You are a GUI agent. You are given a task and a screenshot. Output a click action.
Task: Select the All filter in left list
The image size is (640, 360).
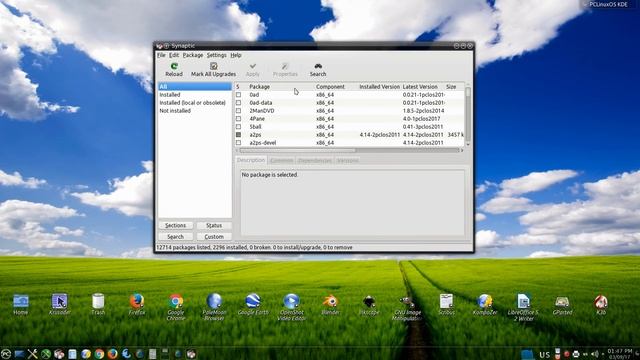pos(195,87)
